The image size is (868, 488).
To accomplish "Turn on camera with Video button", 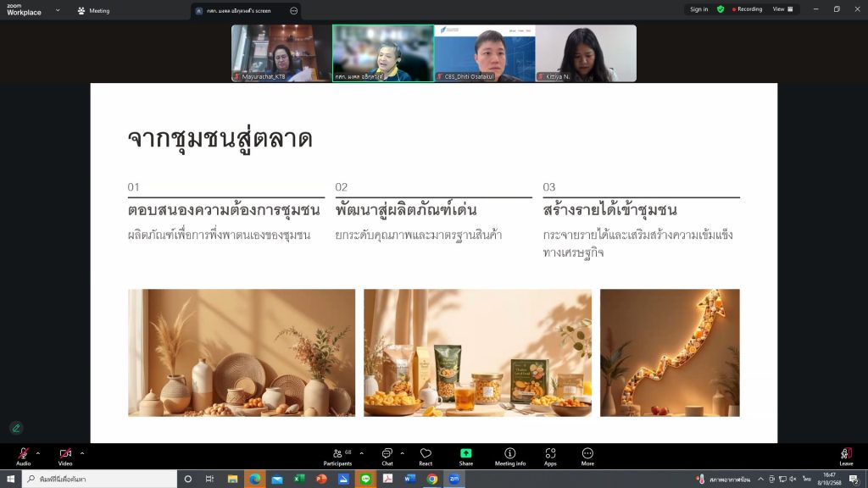I will (65, 456).
